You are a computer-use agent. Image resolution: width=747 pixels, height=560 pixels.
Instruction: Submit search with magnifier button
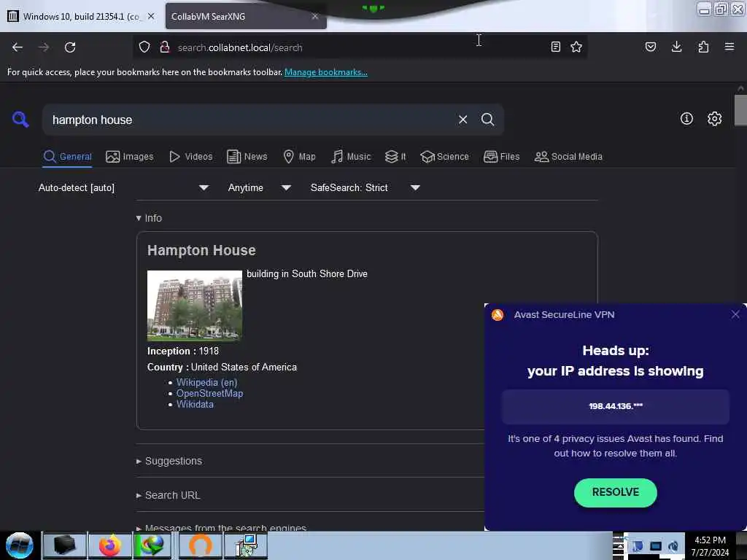(x=487, y=120)
